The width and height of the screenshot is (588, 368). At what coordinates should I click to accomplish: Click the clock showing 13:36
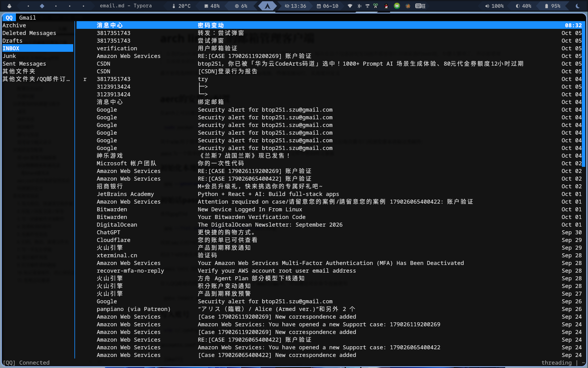pyautogui.click(x=295, y=6)
